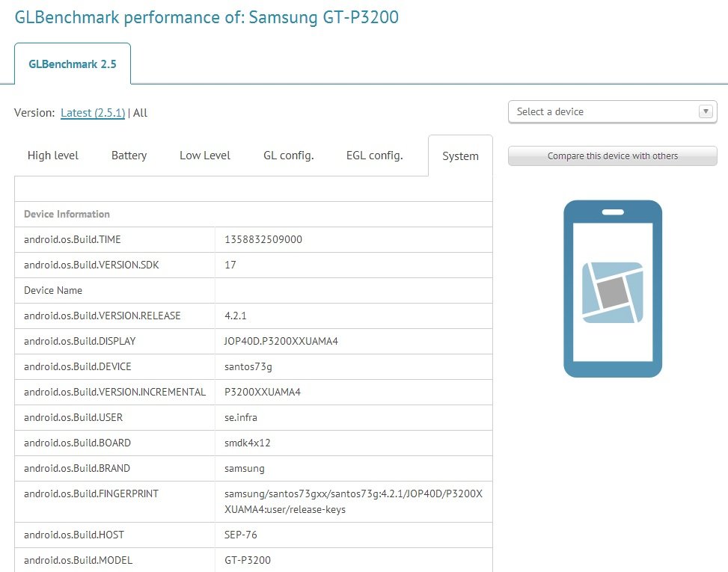728x572 pixels.
Task: Click the Select a device combo box
Action: [612, 112]
